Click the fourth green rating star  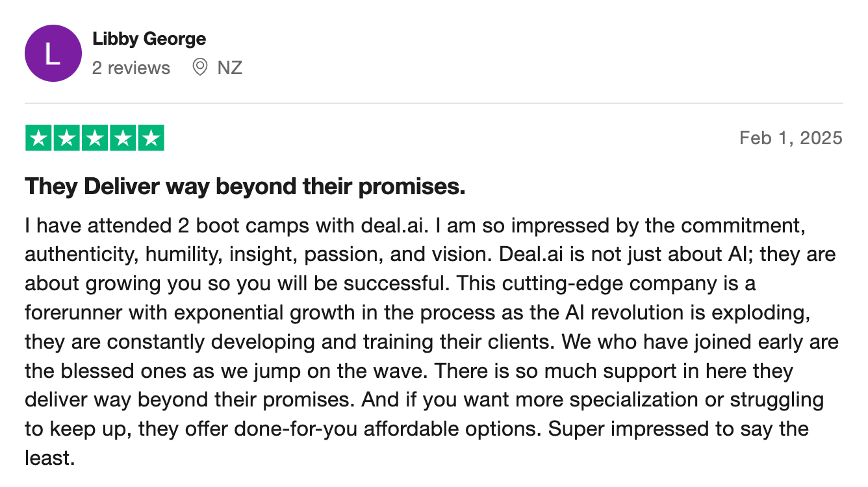123,138
